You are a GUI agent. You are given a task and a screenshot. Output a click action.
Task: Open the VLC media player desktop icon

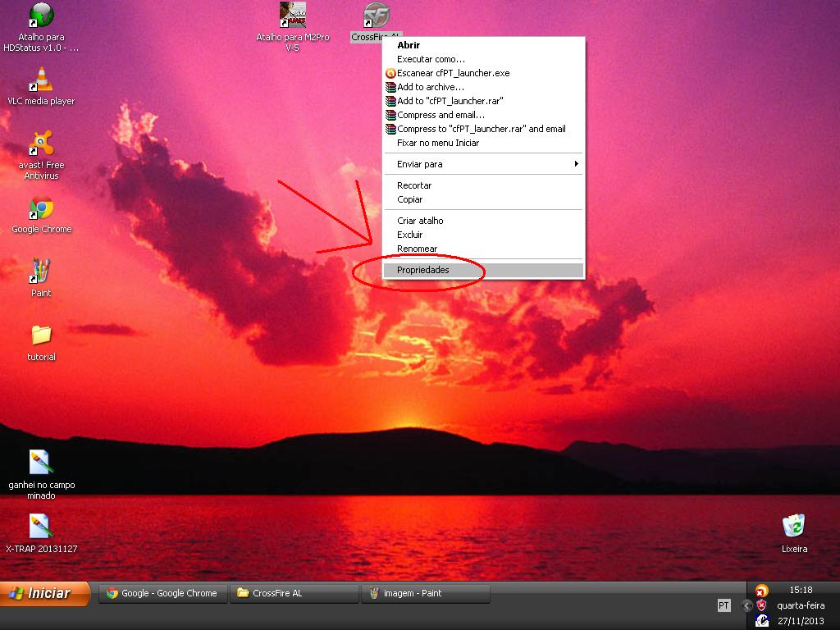point(41,81)
